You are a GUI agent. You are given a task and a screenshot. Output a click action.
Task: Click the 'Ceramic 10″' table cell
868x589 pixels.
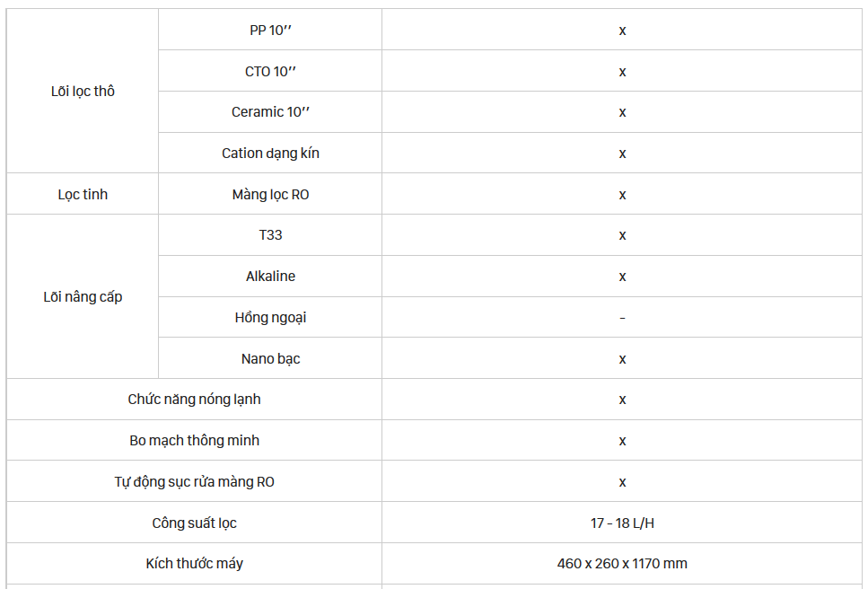pos(270,112)
